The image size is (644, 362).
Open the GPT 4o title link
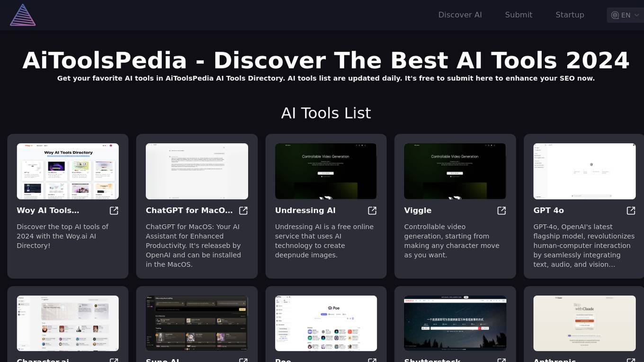[548, 210]
